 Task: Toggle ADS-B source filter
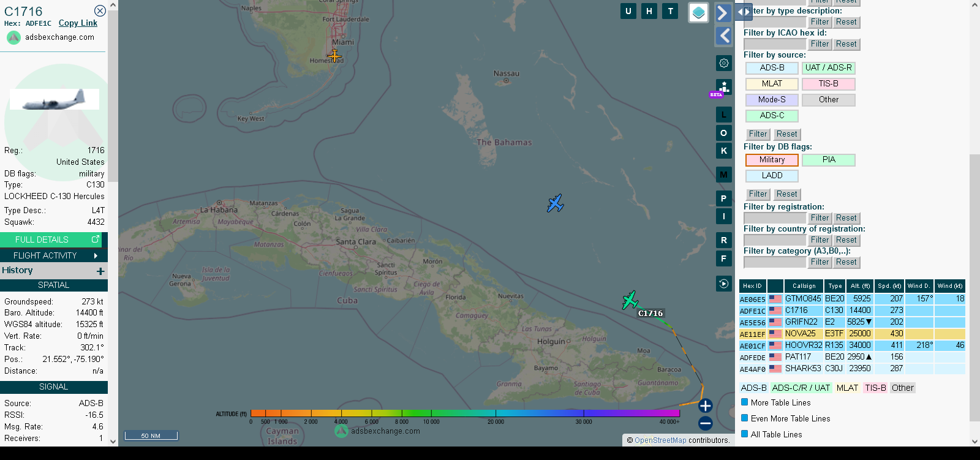click(772, 68)
